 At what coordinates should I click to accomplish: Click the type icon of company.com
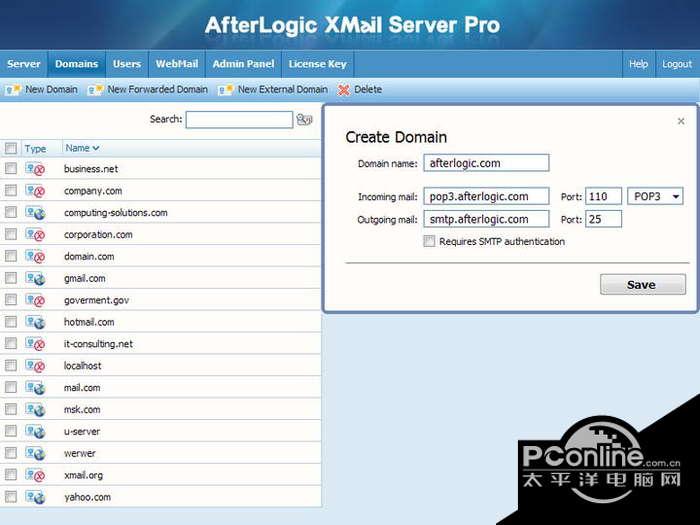[x=35, y=191]
